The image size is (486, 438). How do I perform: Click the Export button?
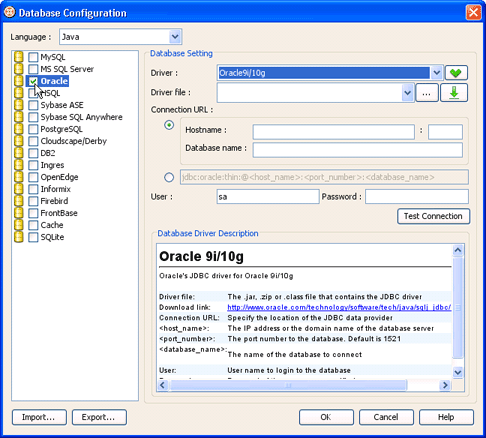pos(99,417)
